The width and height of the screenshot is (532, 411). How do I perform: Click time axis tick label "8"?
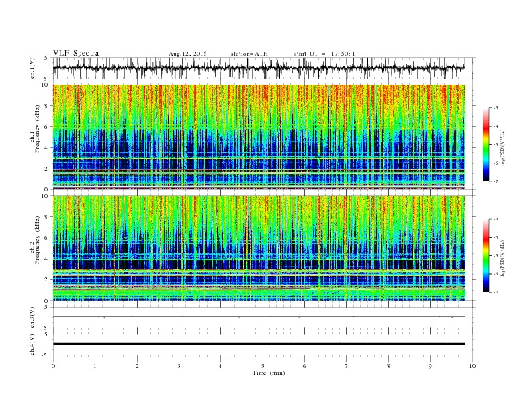point(388,366)
